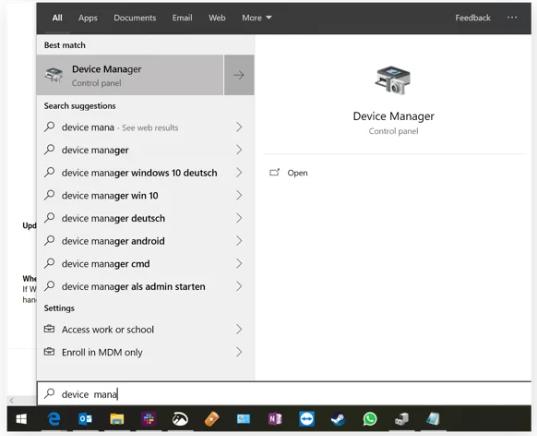Image resolution: width=537 pixels, height=436 pixels.
Task: Click the magnifier icon in search box
Action: [x=49, y=393]
